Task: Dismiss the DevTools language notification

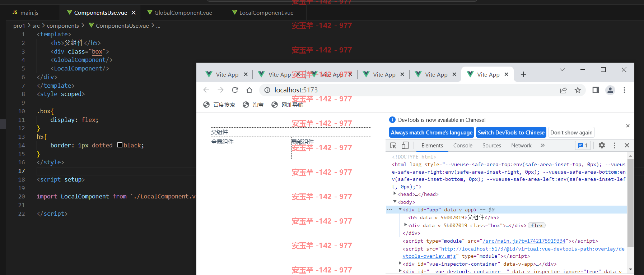Action: (628, 126)
